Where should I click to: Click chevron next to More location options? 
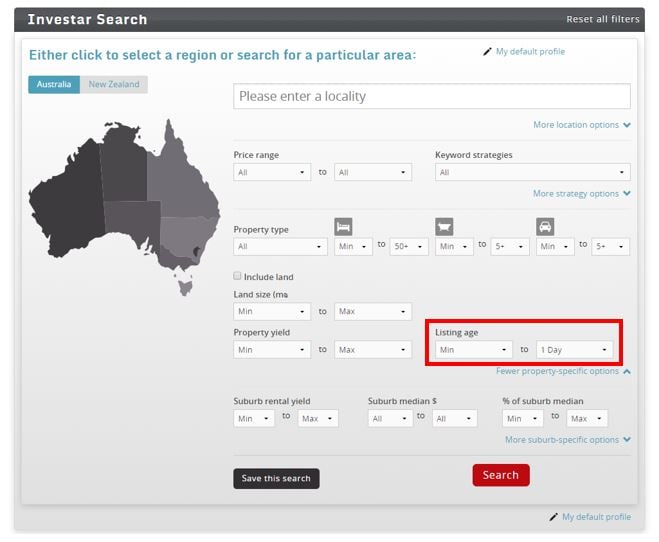[627, 125]
